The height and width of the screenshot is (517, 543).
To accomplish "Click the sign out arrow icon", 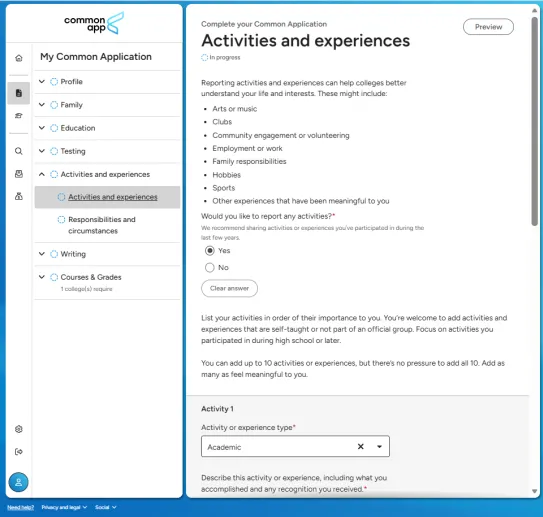I will pyautogui.click(x=19, y=452).
